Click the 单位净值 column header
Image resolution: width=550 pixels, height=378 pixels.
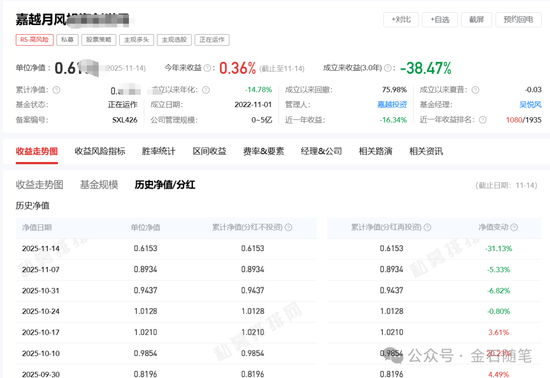146,228
